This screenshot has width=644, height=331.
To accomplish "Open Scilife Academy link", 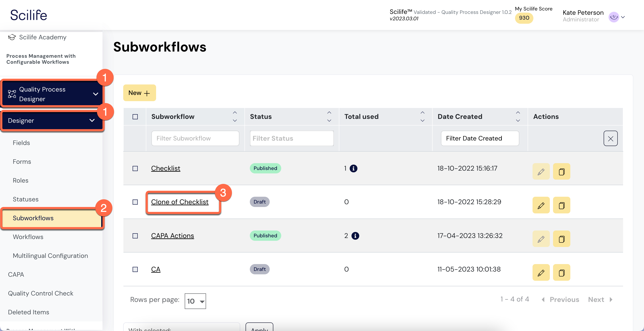I will coord(43,37).
